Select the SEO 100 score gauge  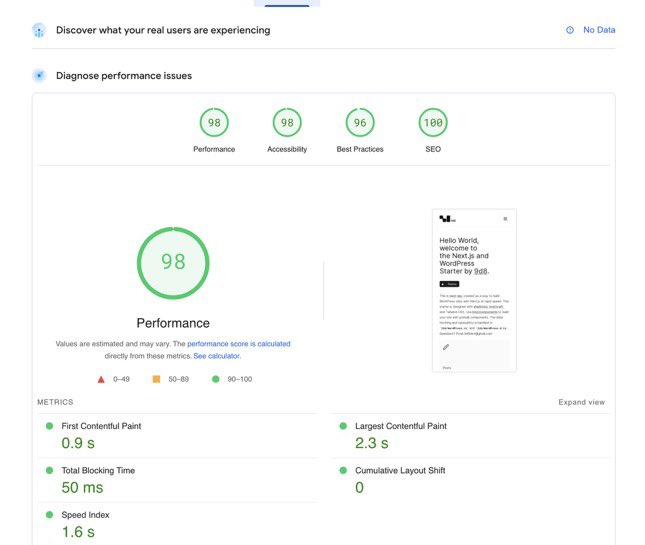[x=433, y=123]
